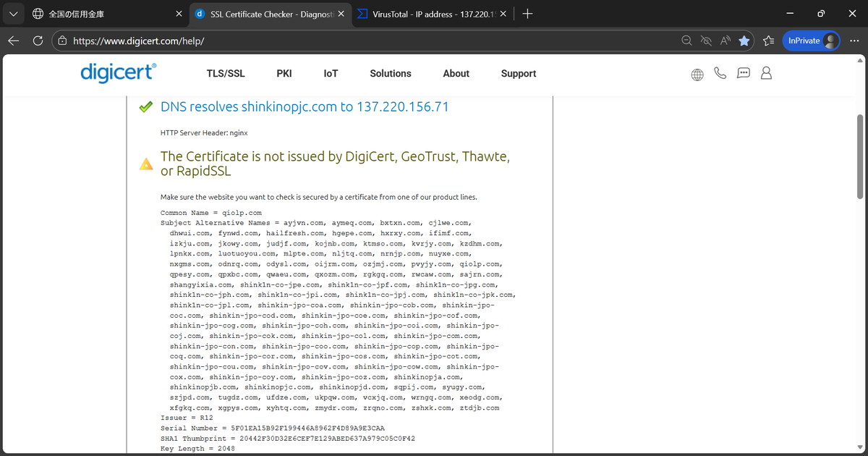Open browser Settings and more menu
868x456 pixels.
(x=855, y=41)
